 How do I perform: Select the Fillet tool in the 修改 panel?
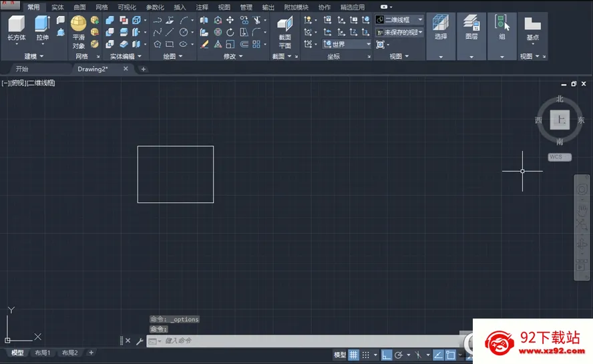click(257, 32)
